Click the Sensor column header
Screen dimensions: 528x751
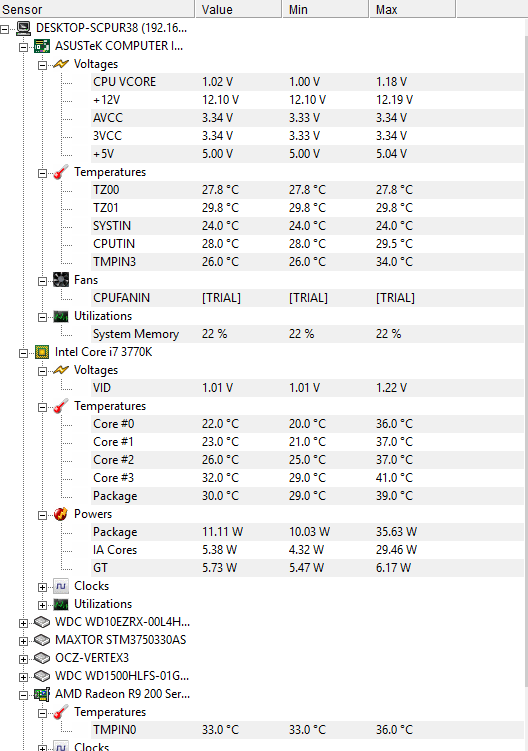(x=97, y=9)
